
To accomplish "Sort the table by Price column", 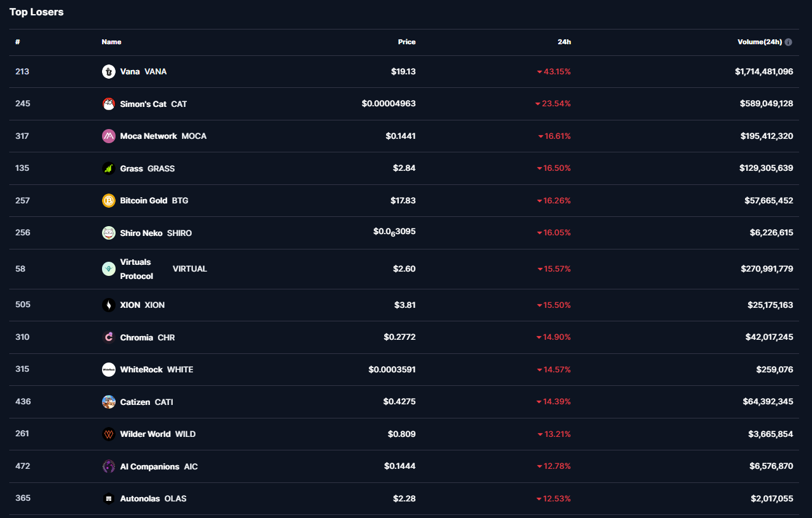I will (x=406, y=42).
